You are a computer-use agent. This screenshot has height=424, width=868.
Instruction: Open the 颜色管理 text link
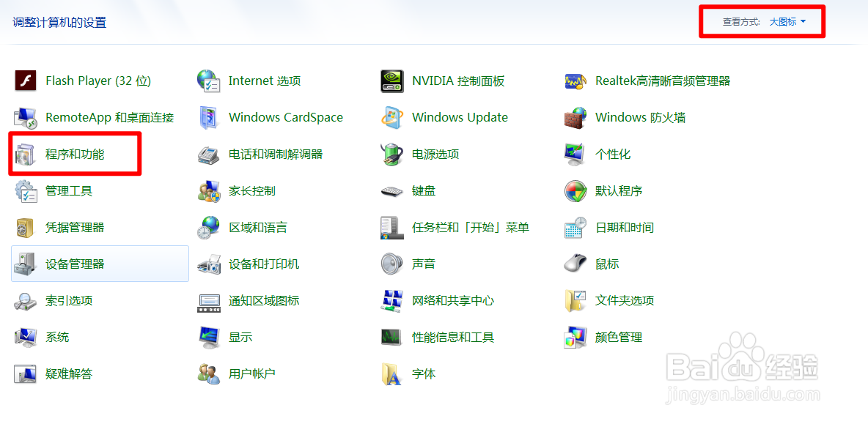click(x=618, y=337)
